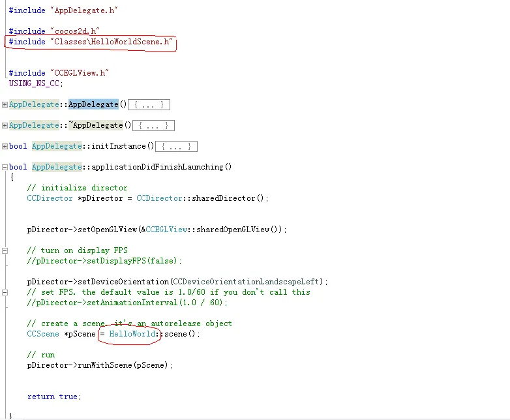Click the circled HelloWorld class name
Image resolution: width=510 pixels, height=420 pixels.
tap(132, 334)
